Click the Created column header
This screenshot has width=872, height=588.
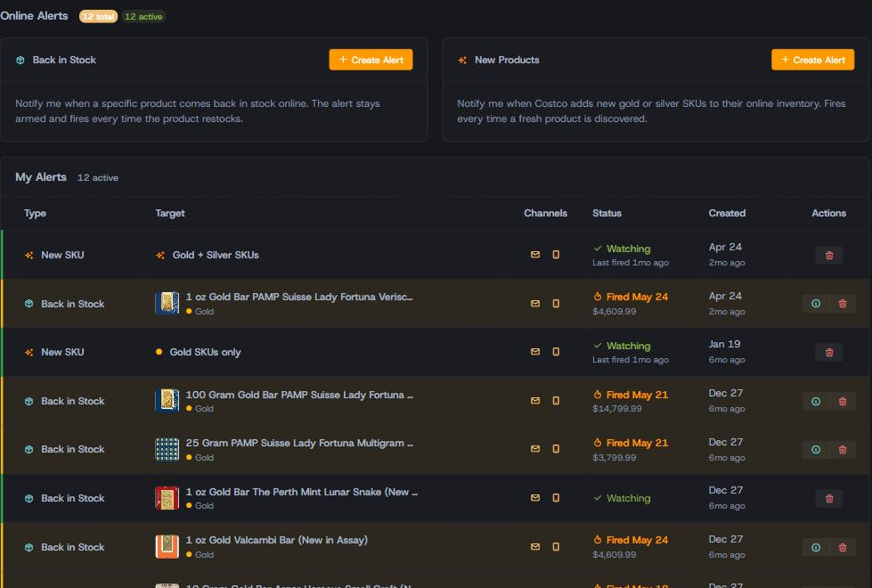tap(727, 213)
